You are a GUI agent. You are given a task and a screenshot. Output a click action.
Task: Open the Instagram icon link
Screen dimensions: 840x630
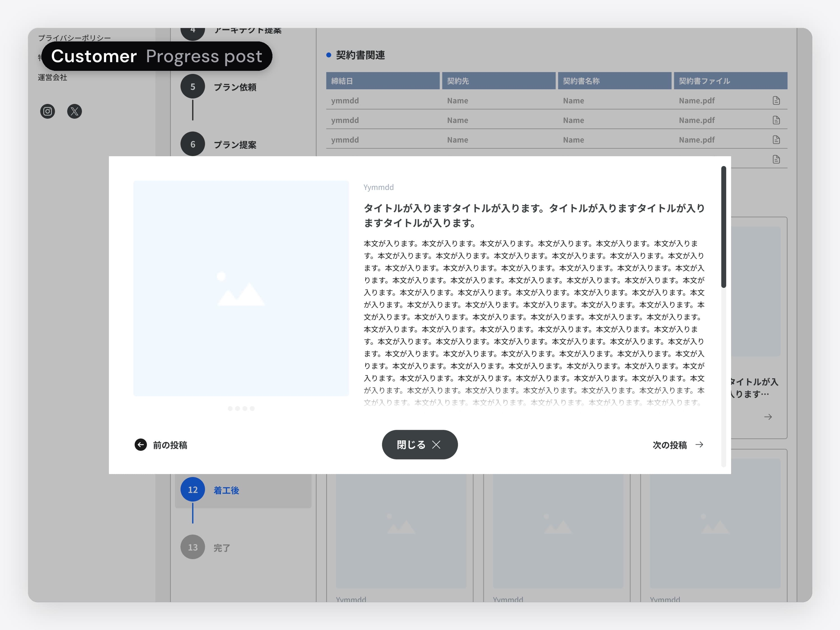[x=48, y=111]
